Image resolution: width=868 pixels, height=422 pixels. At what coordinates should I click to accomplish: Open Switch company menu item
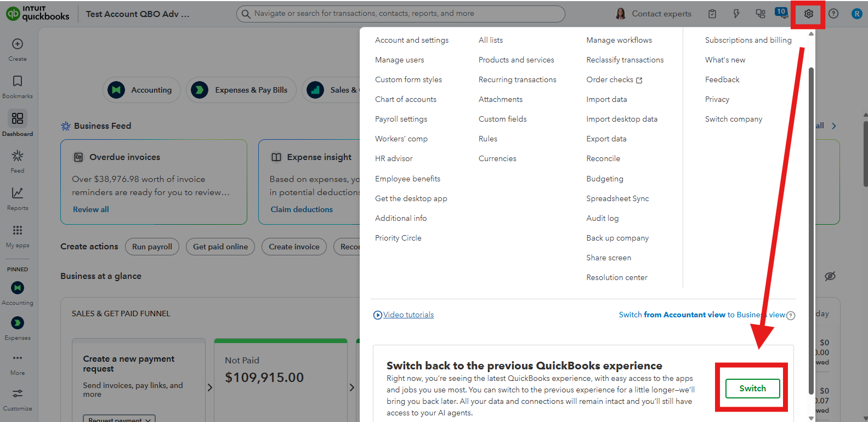(734, 119)
